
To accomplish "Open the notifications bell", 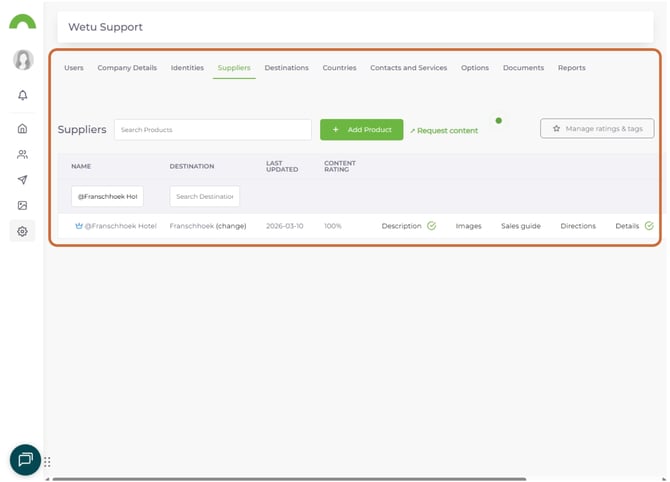I will click(x=22, y=95).
